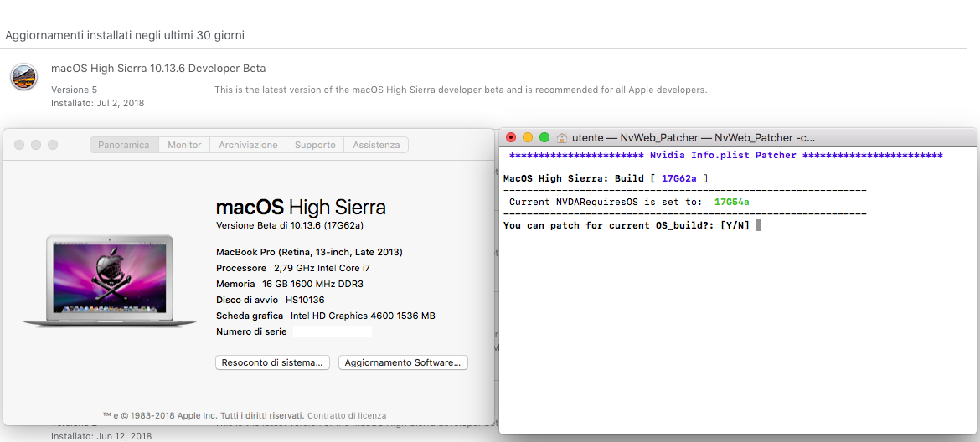Click the Disco di avvio HS10136 line
Viewport: 980px width, 442px height.
pyautogui.click(x=271, y=300)
